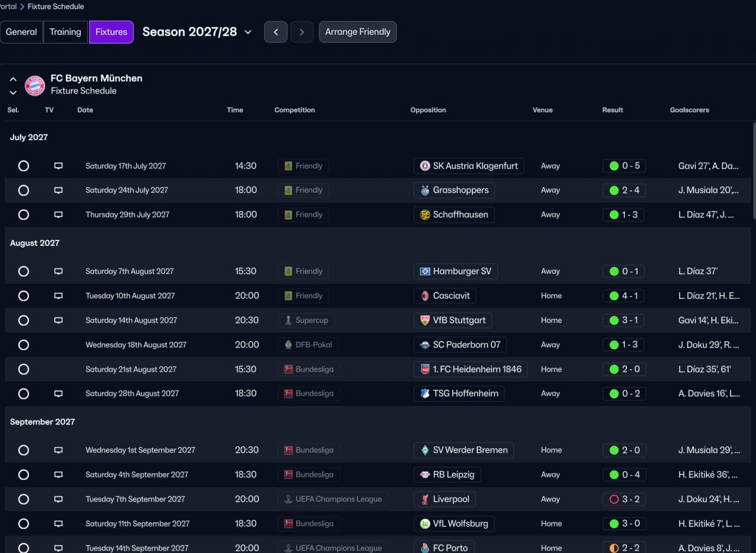Click the FC Bayern München club crest
This screenshot has height=553, width=756.
pyautogui.click(x=35, y=86)
